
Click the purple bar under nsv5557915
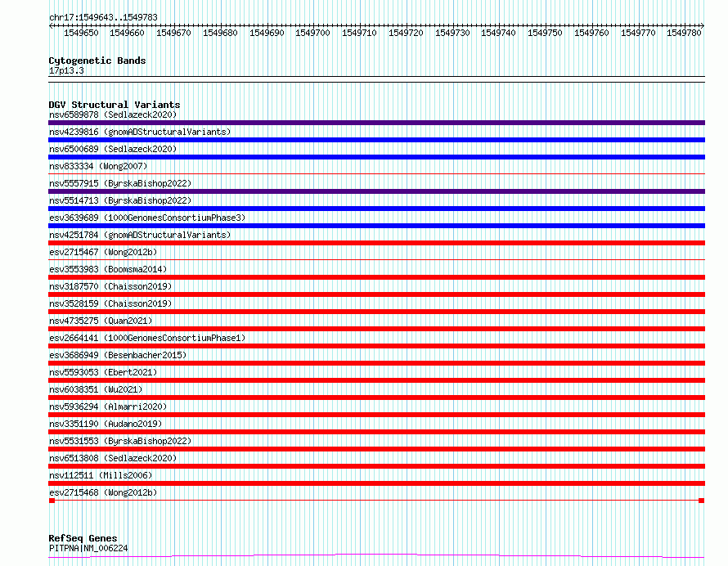(x=376, y=191)
